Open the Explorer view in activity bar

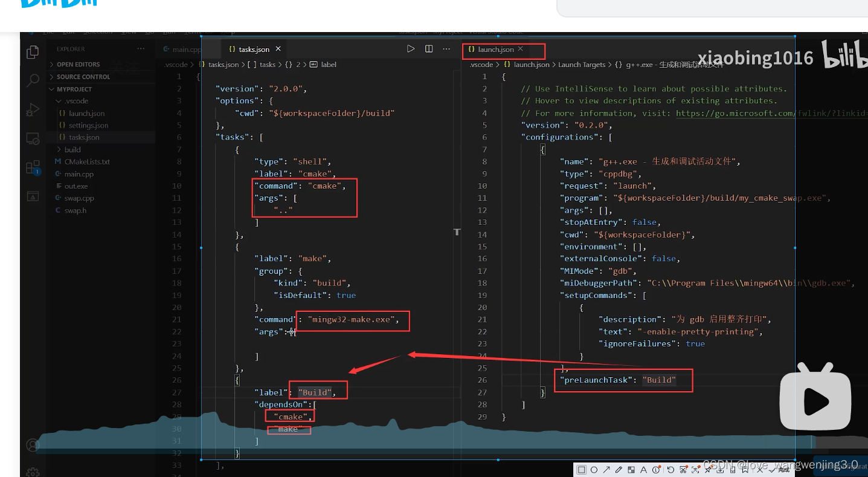click(33, 53)
